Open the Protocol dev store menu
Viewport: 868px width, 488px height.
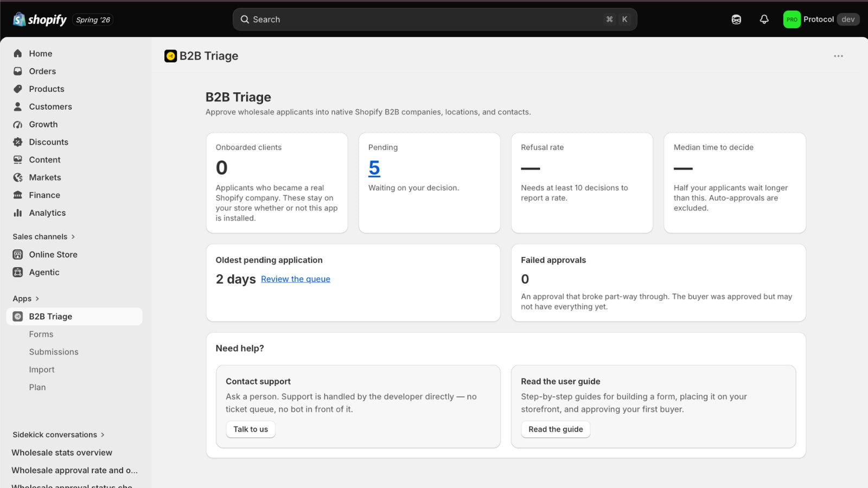click(821, 20)
